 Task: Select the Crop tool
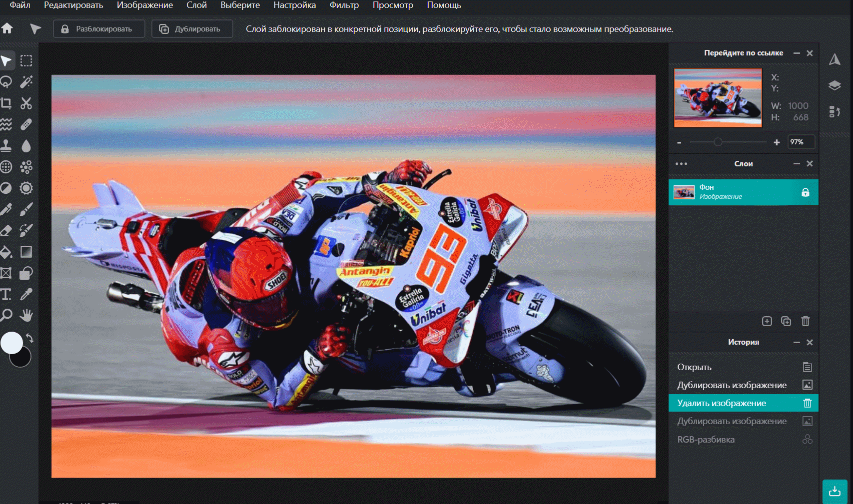click(x=6, y=103)
